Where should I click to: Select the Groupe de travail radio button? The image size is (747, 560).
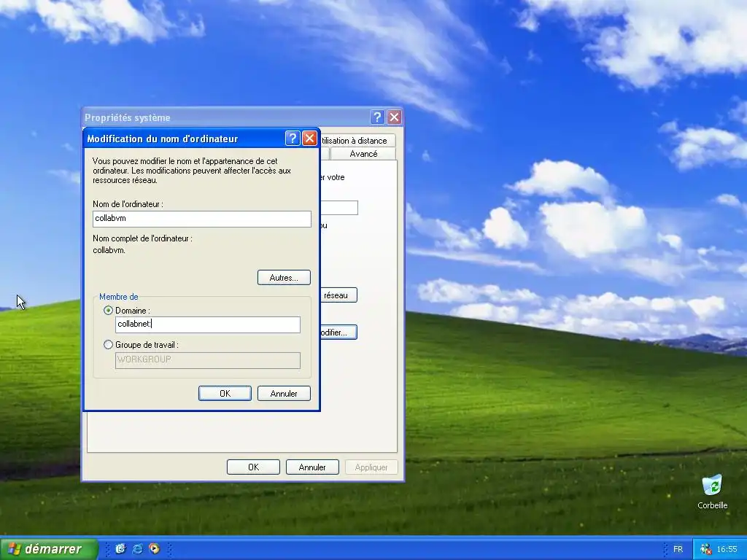(x=108, y=345)
